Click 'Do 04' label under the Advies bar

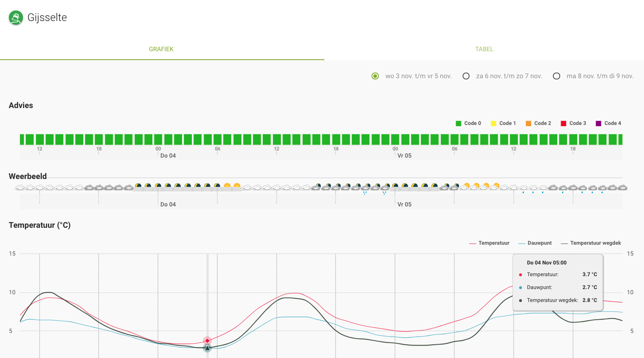[x=168, y=156]
